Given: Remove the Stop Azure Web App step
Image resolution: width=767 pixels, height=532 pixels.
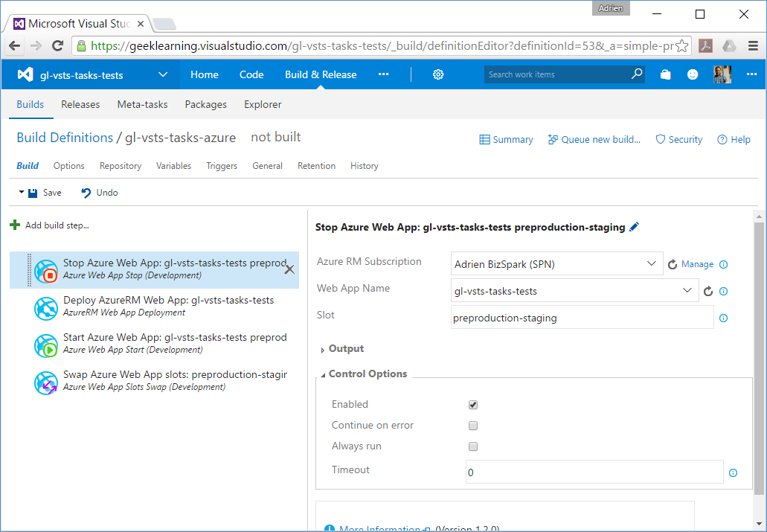Looking at the screenshot, I should click(289, 269).
